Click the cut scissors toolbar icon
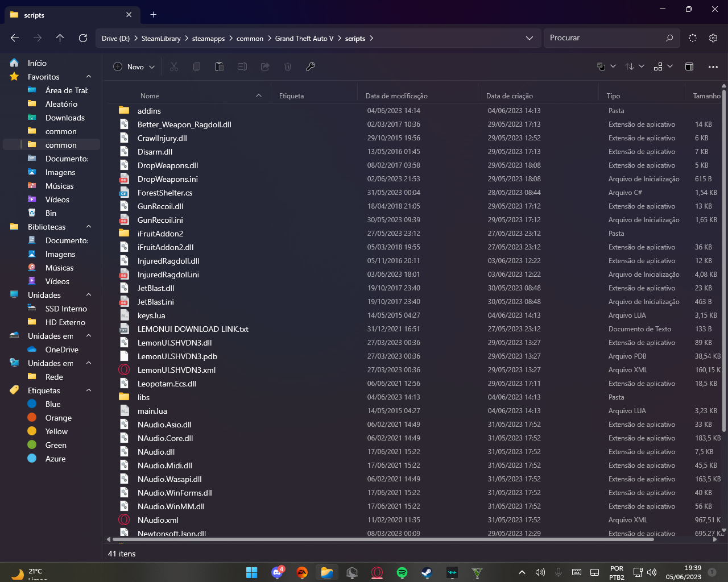The width and height of the screenshot is (728, 582). pyautogui.click(x=174, y=66)
